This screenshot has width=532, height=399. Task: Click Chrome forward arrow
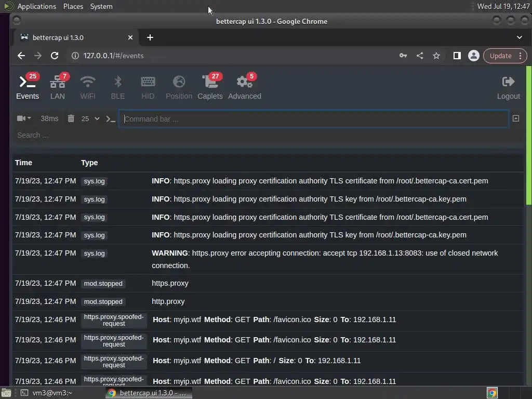pos(37,56)
